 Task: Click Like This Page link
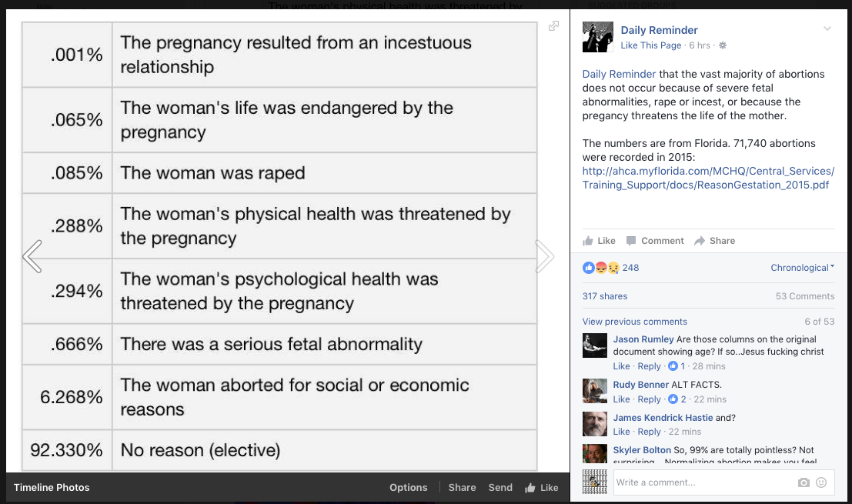[651, 45]
